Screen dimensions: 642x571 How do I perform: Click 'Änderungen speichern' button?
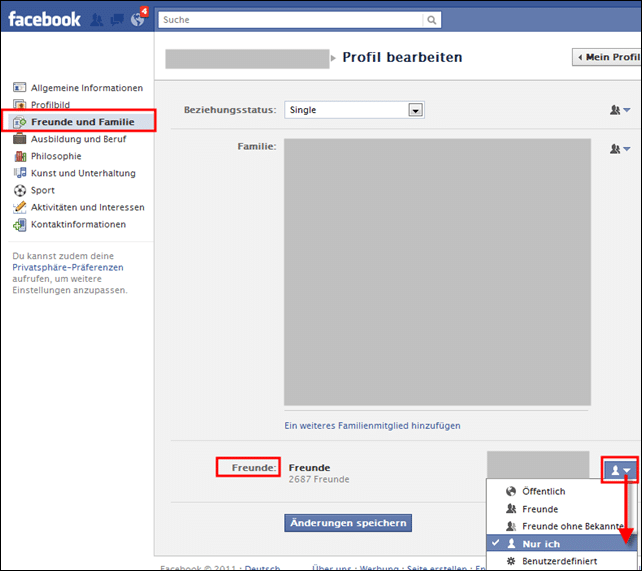coord(348,523)
